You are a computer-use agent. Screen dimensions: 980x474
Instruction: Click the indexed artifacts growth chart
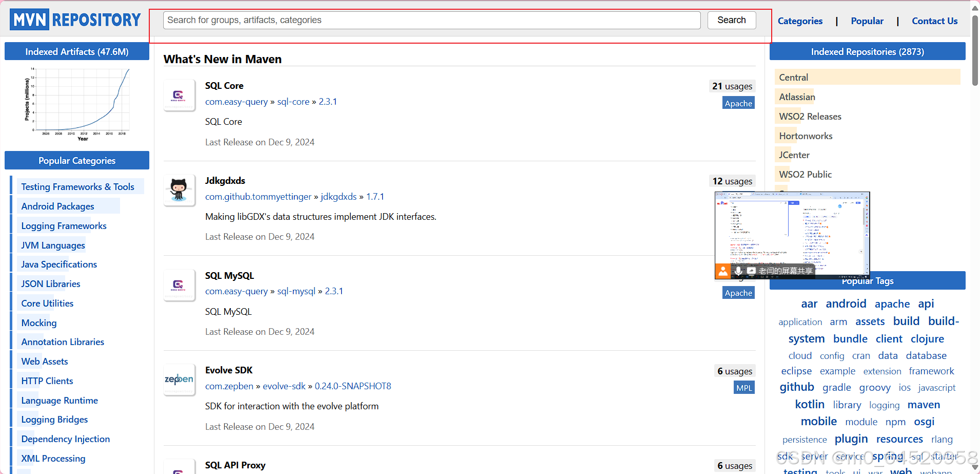(77, 104)
